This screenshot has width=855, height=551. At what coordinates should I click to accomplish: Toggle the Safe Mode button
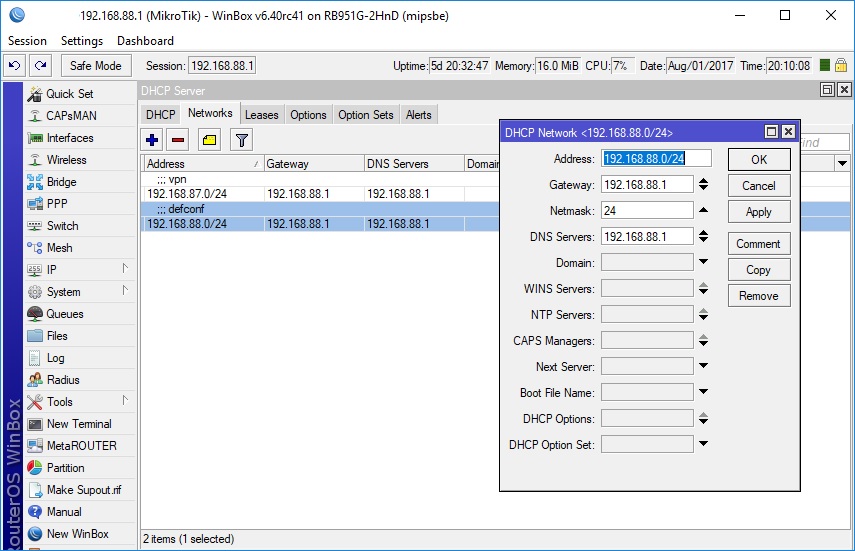pyautogui.click(x=95, y=65)
